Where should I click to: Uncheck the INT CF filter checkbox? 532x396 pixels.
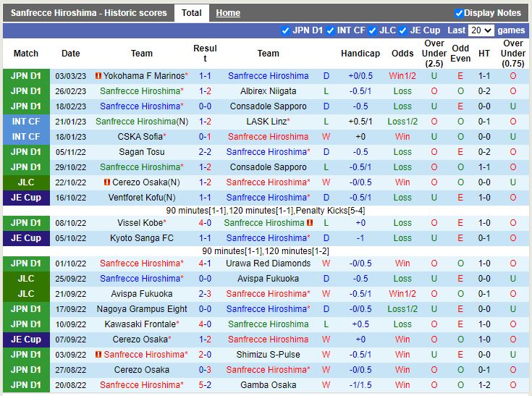coord(330,30)
